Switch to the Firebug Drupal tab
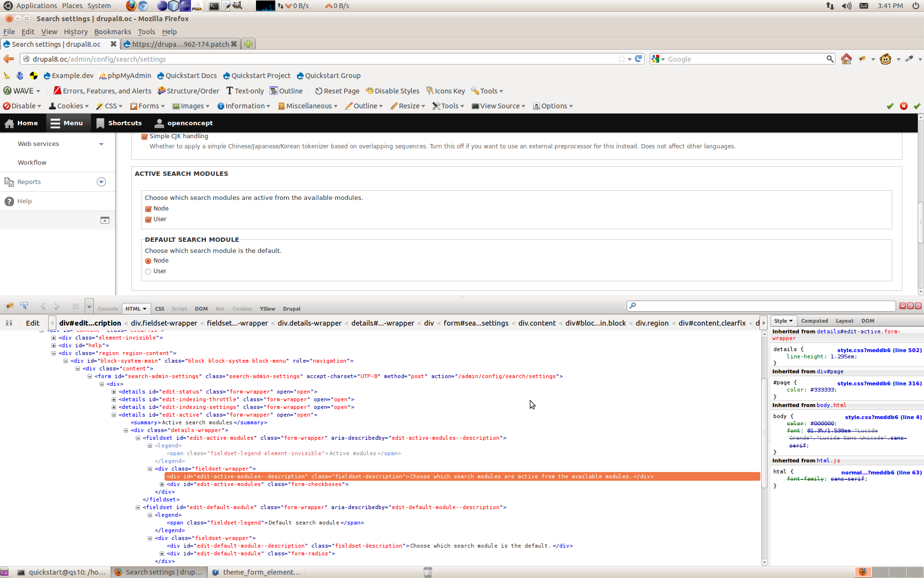 pos(292,309)
